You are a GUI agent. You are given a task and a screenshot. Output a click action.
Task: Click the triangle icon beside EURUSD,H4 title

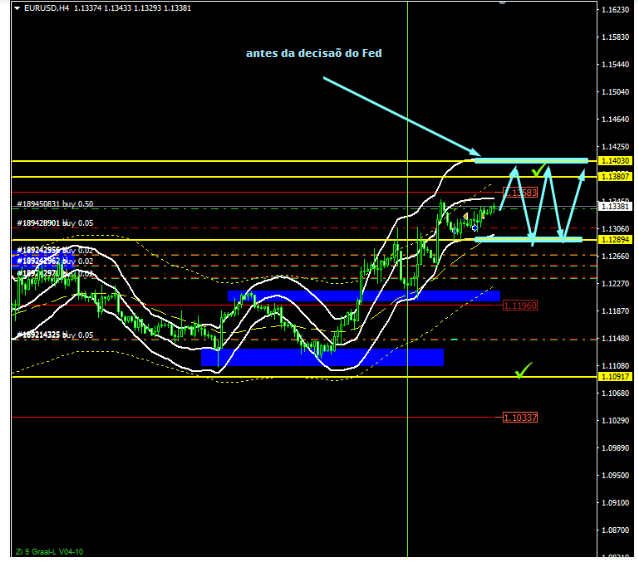pos(16,8)
